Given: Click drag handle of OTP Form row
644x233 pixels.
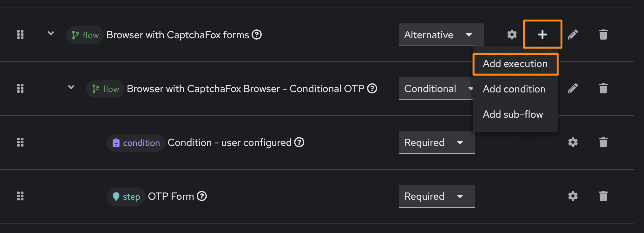Looking at the screenshot, I should coord(20,196).
